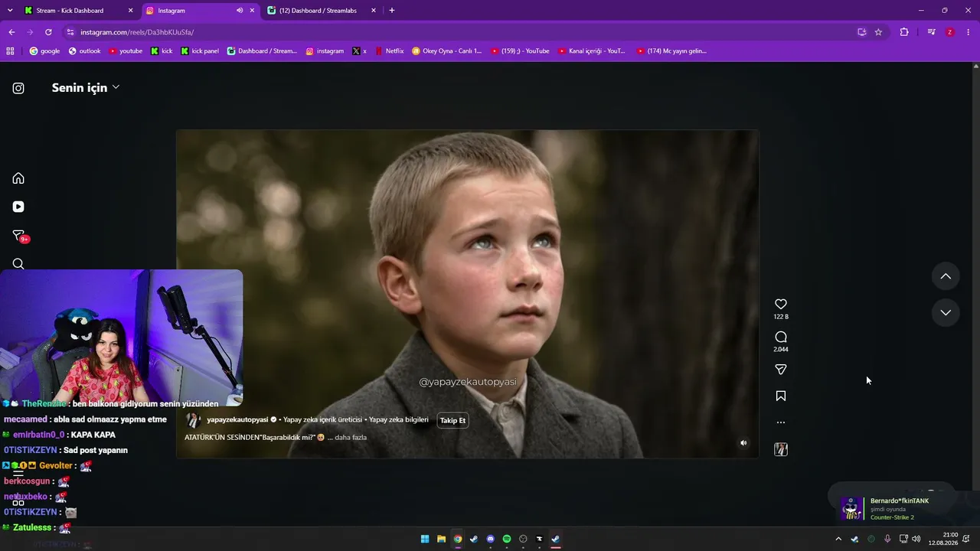980x551 pixels.
Task: Open yapayzekautopyasi profile name link
Action: click(x=237, y=419)
